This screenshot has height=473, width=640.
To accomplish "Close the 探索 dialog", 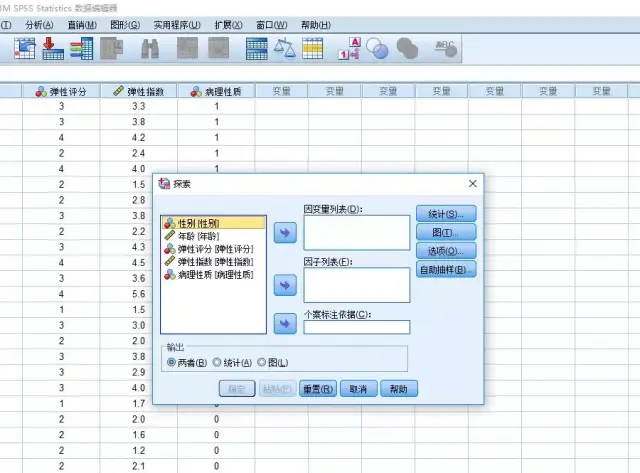I will (473, 184).
